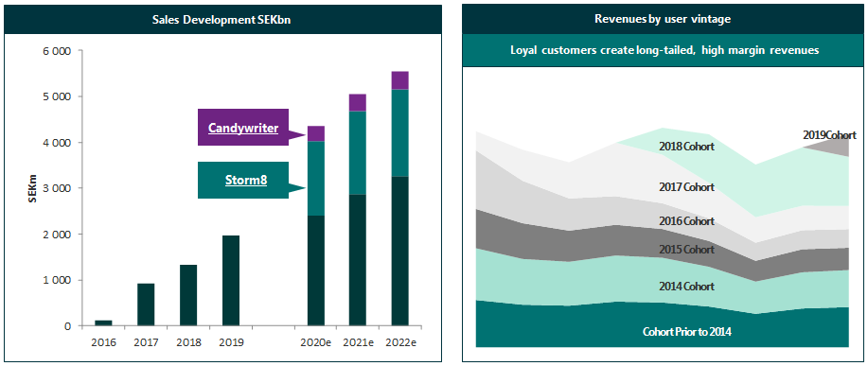Click the teal Storm8 segment of 2020e bar
This screenshot has height=366, width=868.
click(315, 179)
